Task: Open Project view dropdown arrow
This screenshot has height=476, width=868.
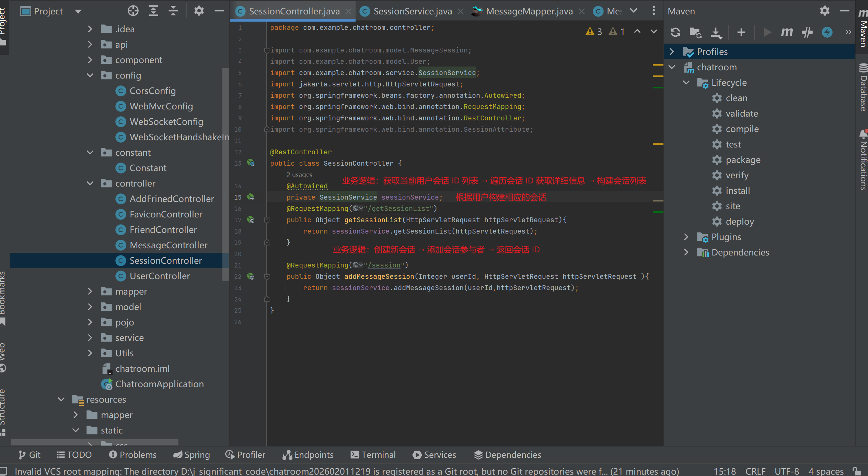Action: point(78,12)
